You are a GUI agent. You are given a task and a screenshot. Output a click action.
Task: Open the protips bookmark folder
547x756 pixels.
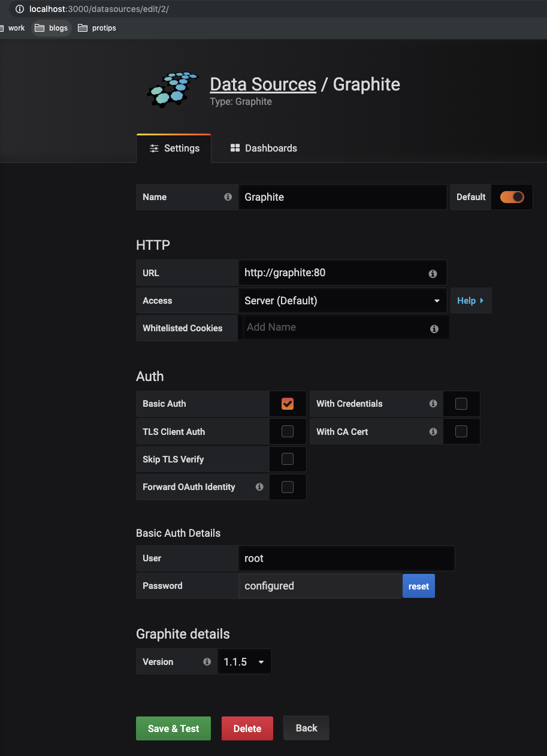pyautogui.click(x=97, y=28)
